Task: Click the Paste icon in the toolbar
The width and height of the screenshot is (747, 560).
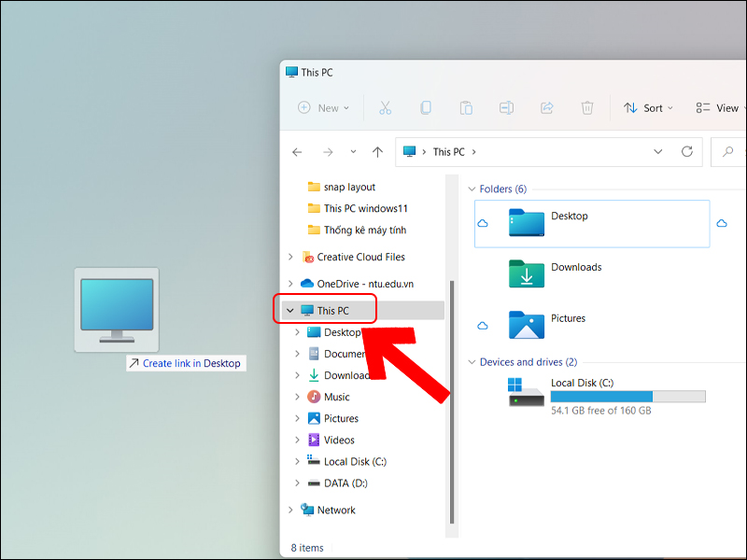Action: tap(466, 107)
